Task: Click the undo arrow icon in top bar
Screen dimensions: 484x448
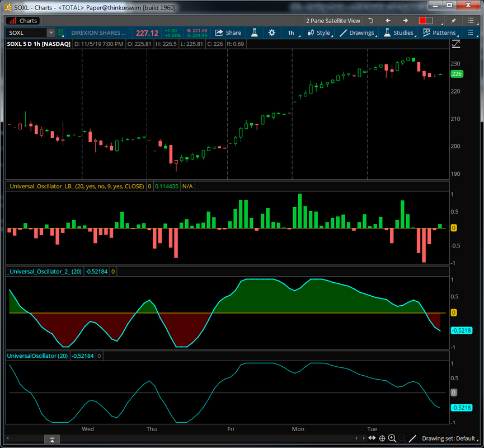Action: tap(371, 21)
